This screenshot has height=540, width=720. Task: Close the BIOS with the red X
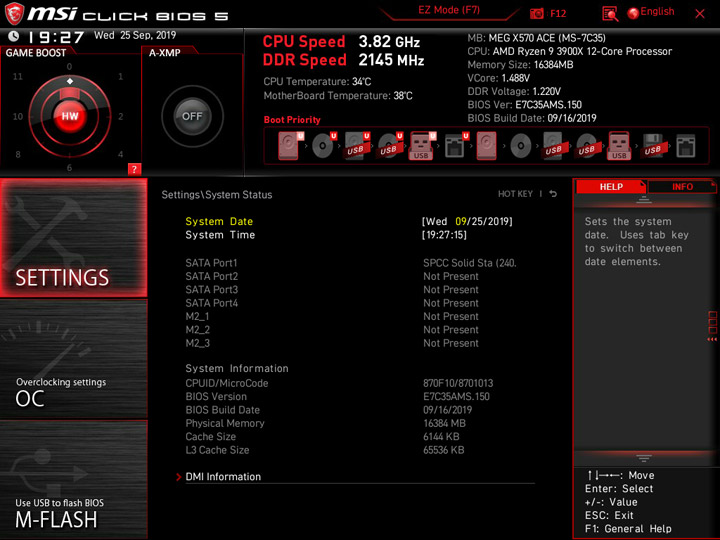(x=700, y=14)
